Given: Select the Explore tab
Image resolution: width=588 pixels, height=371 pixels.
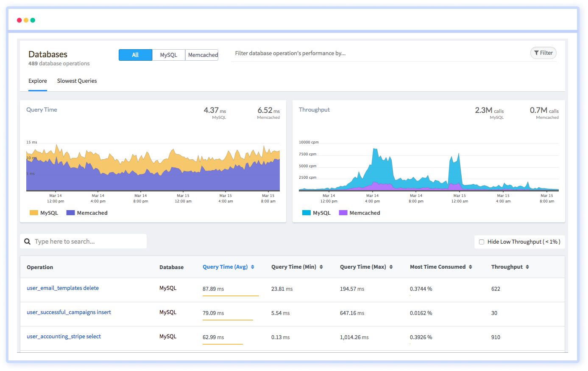Looking at the screenshot, I should (x=37, y=81).
